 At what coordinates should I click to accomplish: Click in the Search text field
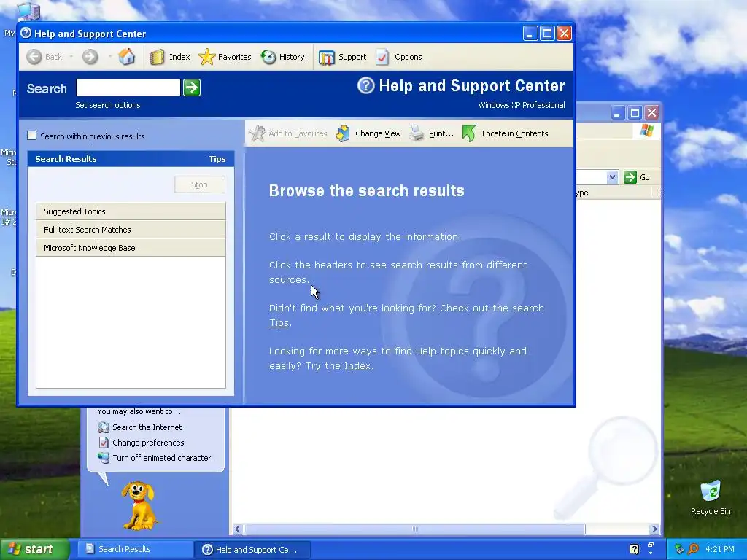pos(128,87)
